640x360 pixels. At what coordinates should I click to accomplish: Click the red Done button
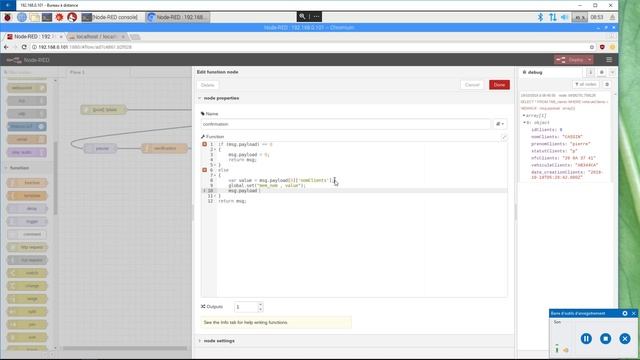[499, 85]
